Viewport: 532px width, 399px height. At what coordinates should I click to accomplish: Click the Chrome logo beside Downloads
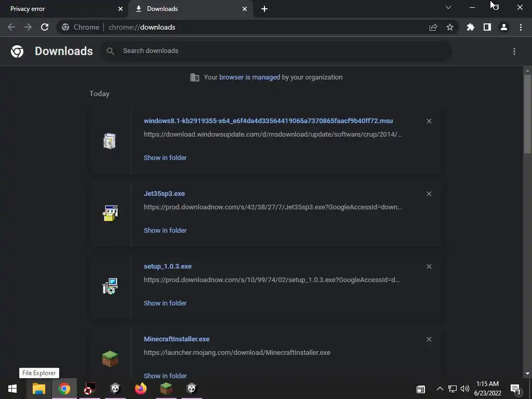[x=17, y=51]
